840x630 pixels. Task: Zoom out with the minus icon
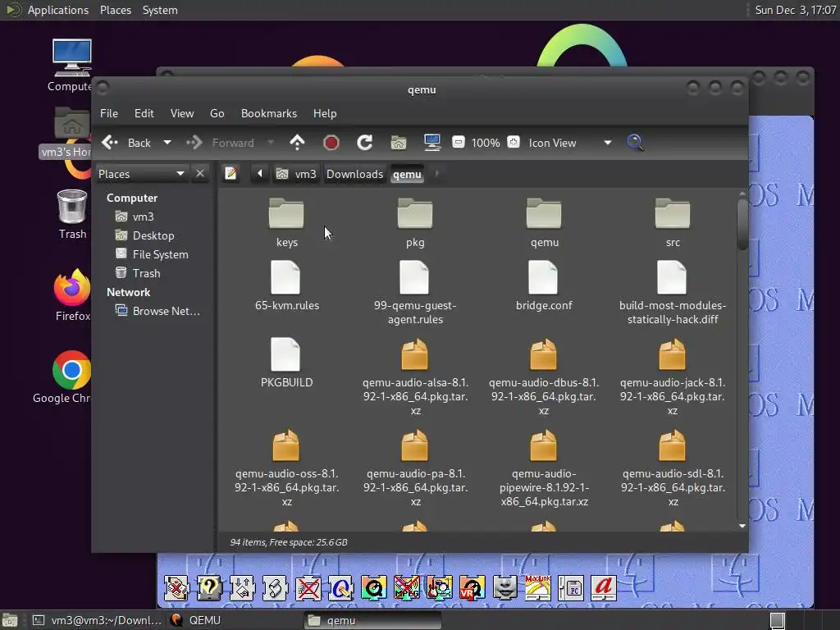click(x=459, y=143)
